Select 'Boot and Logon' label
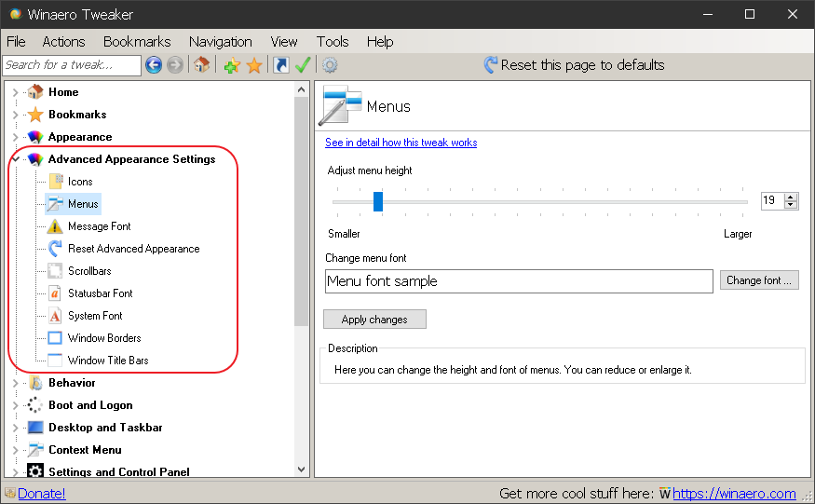Image resolution: width=815 pixels, height=504 pixels. click(x=90, y=405)
